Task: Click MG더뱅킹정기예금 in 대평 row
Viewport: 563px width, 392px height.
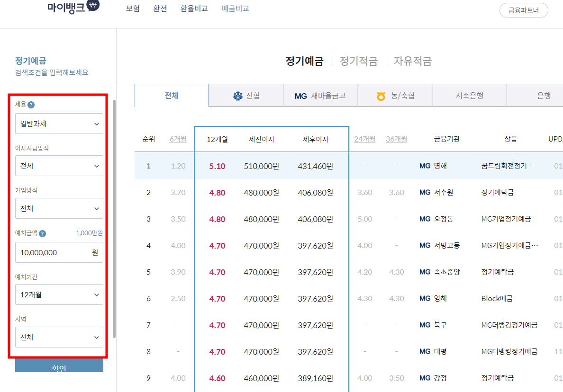Action: pyautogui.click(x=509, y=351)
